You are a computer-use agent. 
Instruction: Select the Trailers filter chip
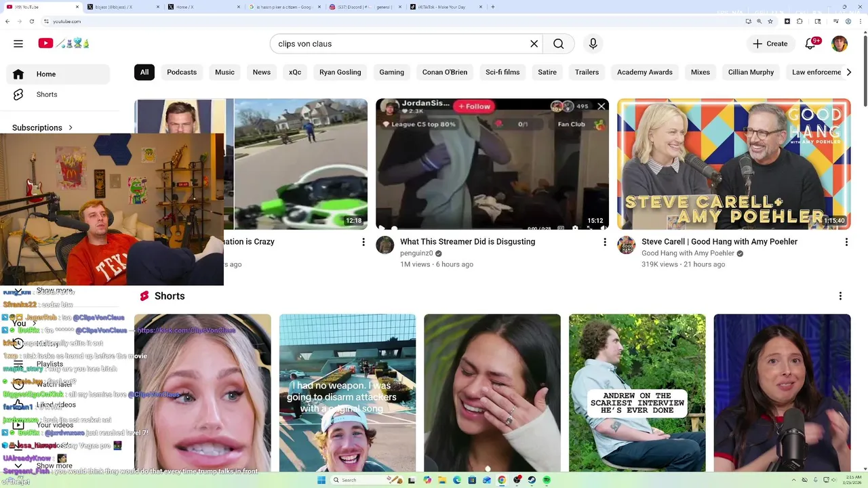(587, 72)
